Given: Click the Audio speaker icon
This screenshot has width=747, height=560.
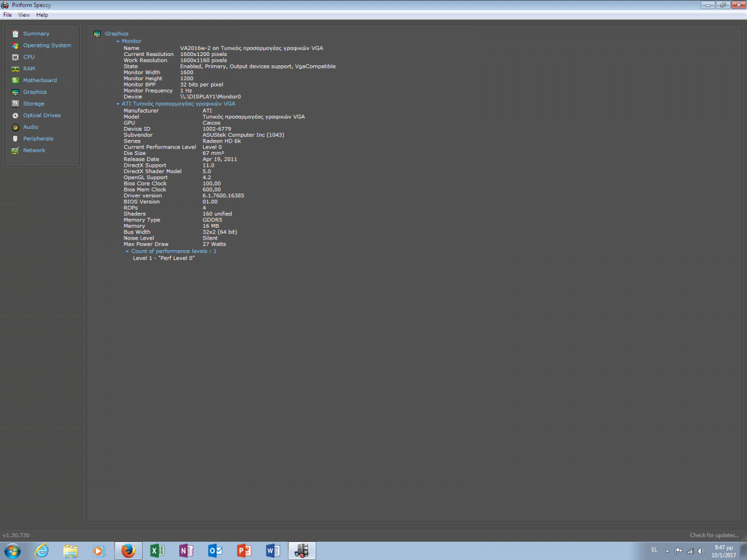Looking at the screenshot, I should pos(16,127).
